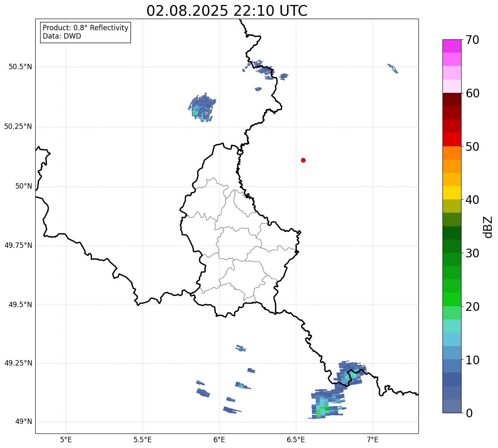Image resolution: width=498 pixels, height=448 pixels.
Task: Click the dBZ colorbar axis label
Action: 488,227
